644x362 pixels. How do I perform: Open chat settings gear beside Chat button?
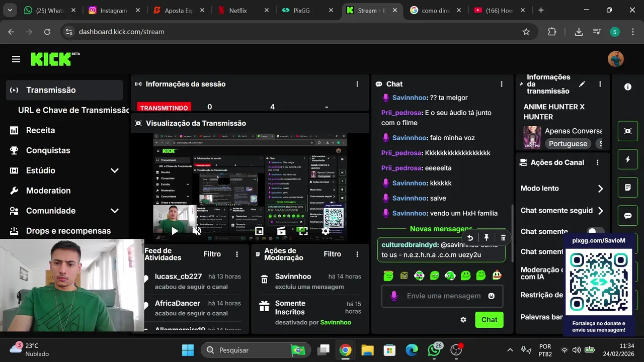[463, 320]
